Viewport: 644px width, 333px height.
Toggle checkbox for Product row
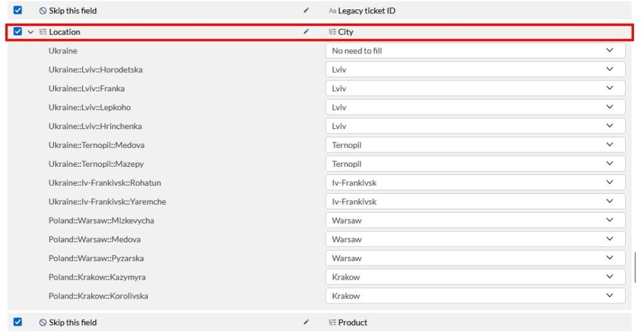click(x=18, y=322)
